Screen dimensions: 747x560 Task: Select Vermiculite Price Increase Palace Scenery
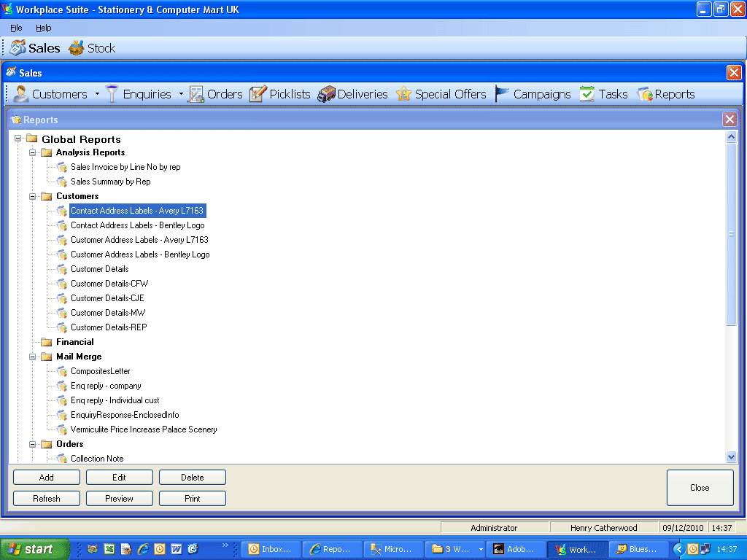[144, 429]
